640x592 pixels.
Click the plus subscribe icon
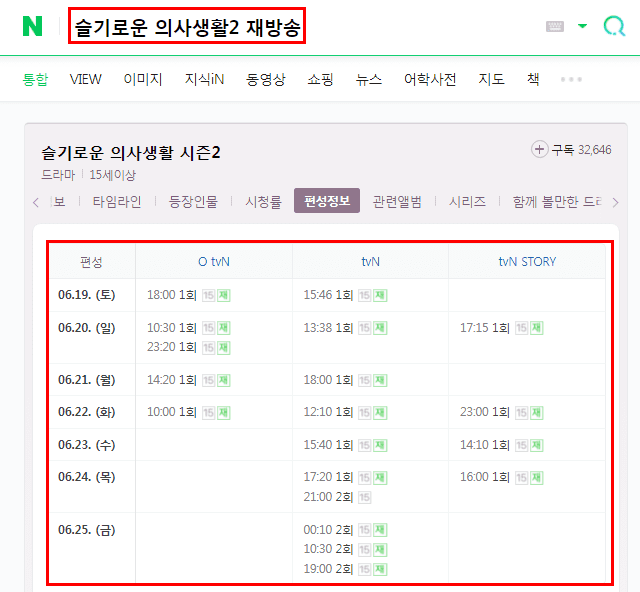coord(539,149)
